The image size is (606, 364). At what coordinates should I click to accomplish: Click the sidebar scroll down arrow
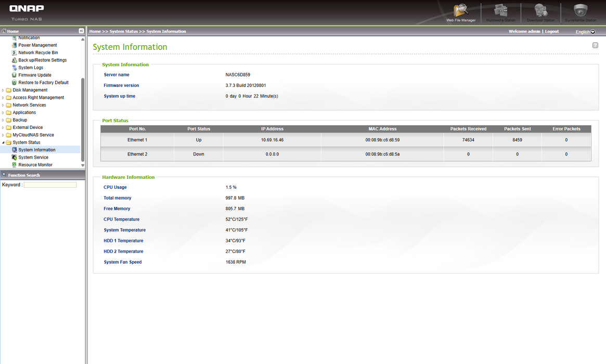83,165
